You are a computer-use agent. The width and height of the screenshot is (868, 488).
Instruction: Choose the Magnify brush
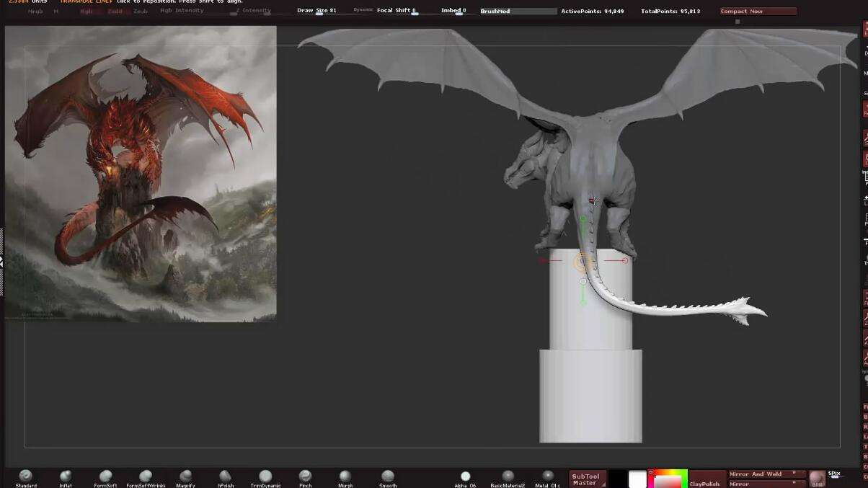(x=186, y=476)
